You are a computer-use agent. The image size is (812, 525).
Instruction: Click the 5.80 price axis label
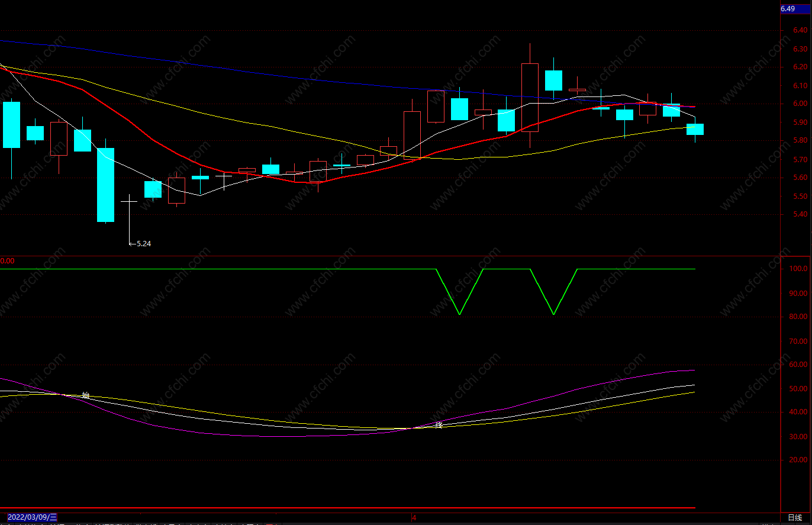(x=801, y=141)
